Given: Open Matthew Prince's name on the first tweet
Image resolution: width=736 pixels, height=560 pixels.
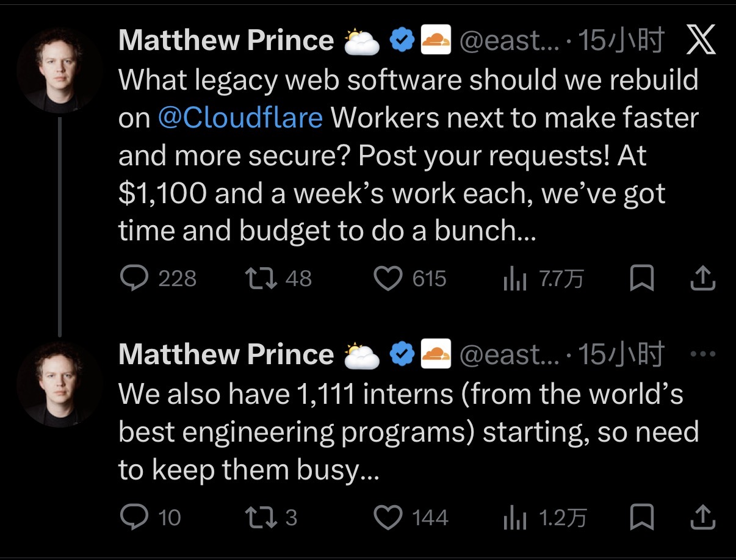Looking at the screenshot, I should click(226, 41).
